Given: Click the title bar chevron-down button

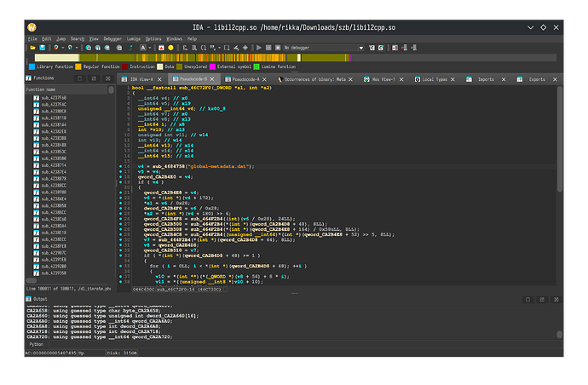Looking at the screenshot, I should 530,27.
